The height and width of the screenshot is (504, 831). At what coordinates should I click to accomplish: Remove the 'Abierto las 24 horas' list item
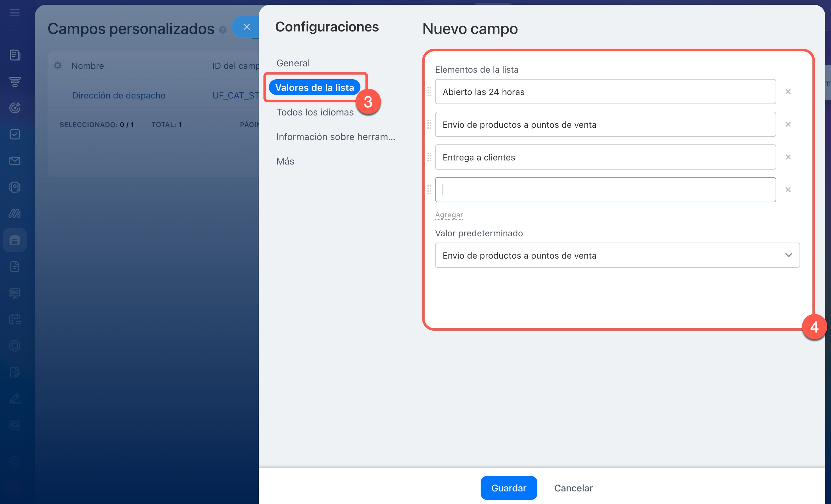(x=788, y=92)
